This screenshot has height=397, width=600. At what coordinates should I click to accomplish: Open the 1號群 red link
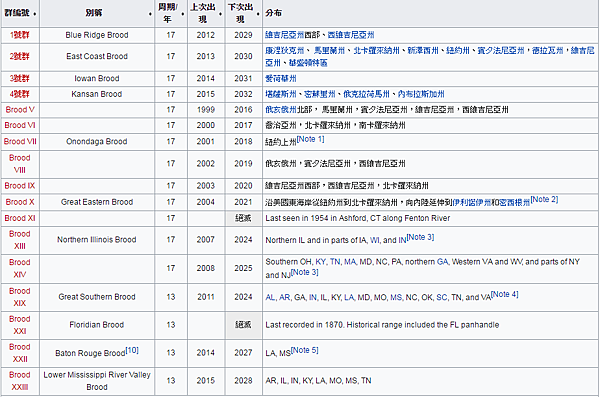(20, 35)
